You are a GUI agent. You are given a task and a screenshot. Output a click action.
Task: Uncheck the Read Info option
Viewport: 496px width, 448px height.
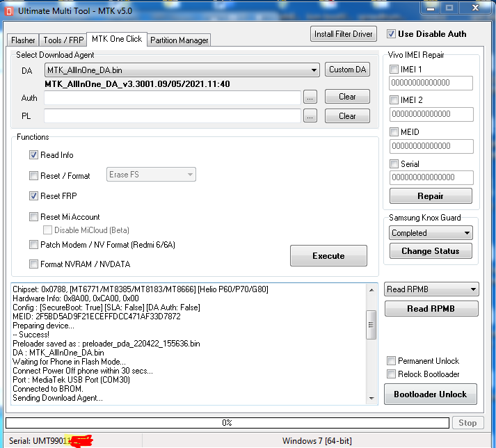[x=33, y=155]
